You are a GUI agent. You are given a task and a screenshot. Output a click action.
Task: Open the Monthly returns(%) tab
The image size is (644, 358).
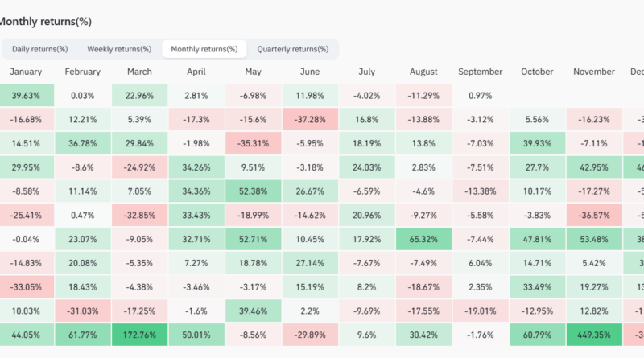pos(204,49)
